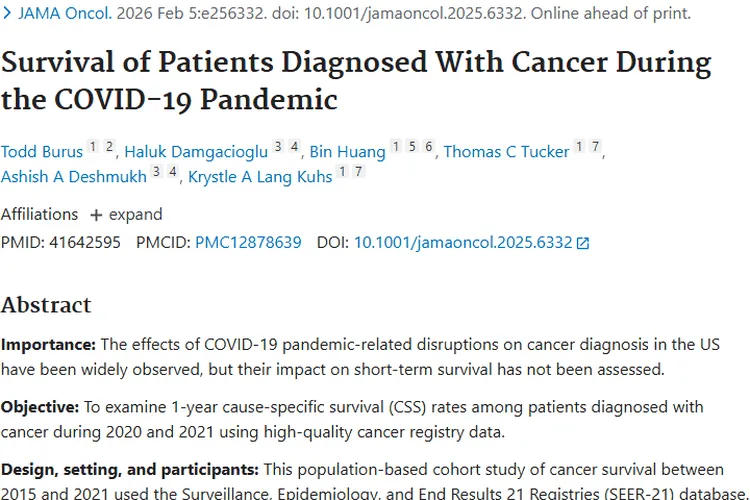The width and height of the screenshot is (750, 500).
Task: Click affiliation superscript 2 after Todd Burus
Action: [109, 147]
